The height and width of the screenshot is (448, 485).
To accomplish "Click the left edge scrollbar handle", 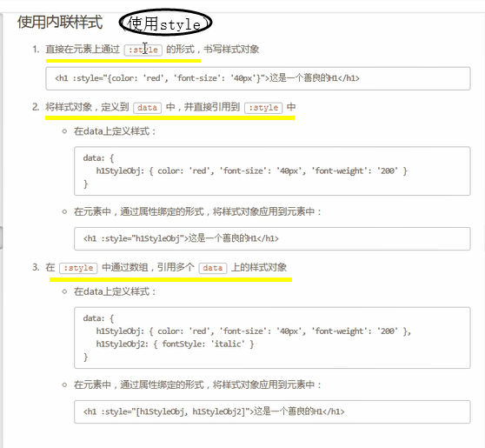I will pyautogui.click(x=1, y=237).
